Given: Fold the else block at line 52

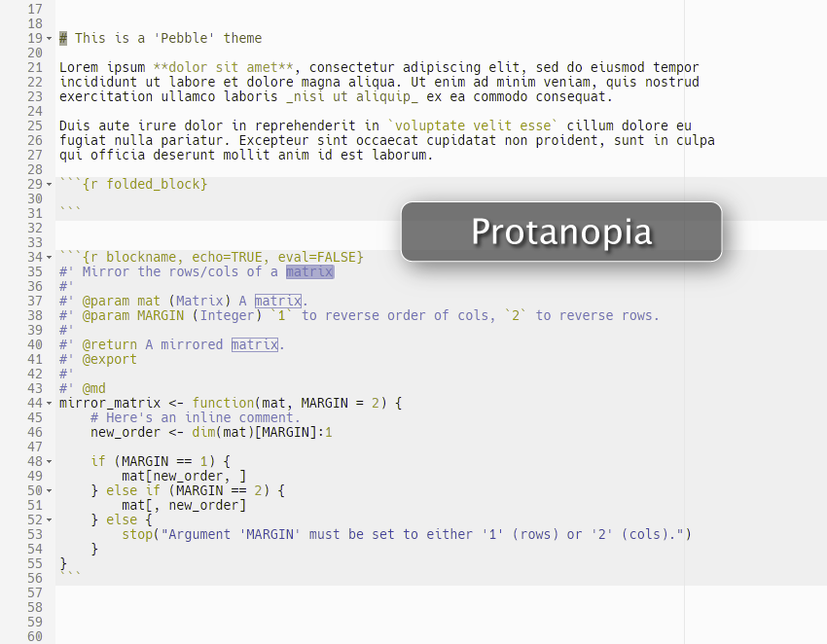Looking at the screenshot, I should (x=49, y=520).
